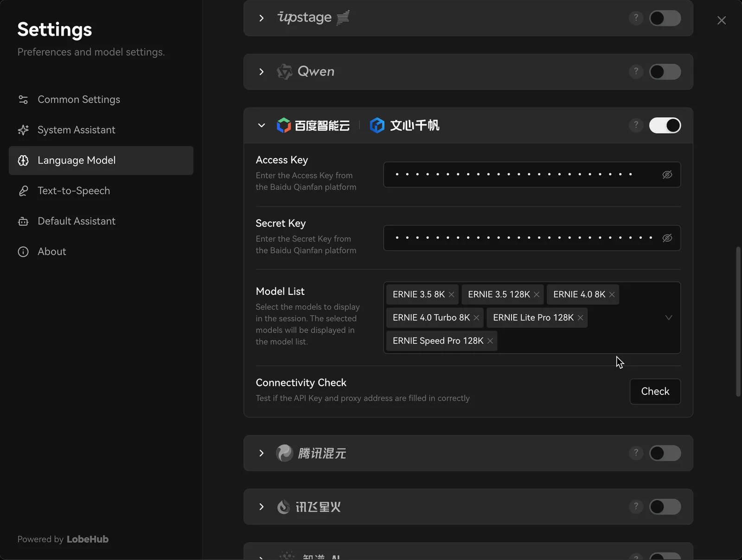Expand the iFlytek Spark section

(x=262, y=507)
